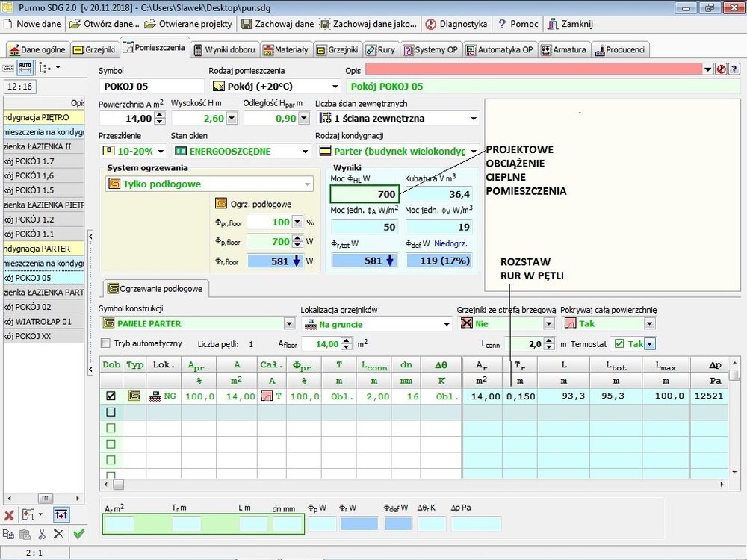Enable the Tryb automatyczny checkbox
The height and width of the screenshot is (560, 747).
105,343
